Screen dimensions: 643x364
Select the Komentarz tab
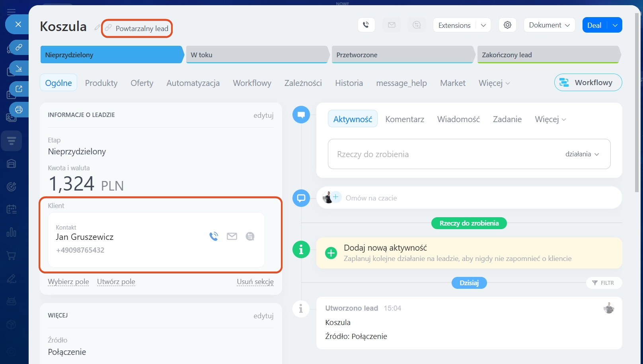pos(404,119)
